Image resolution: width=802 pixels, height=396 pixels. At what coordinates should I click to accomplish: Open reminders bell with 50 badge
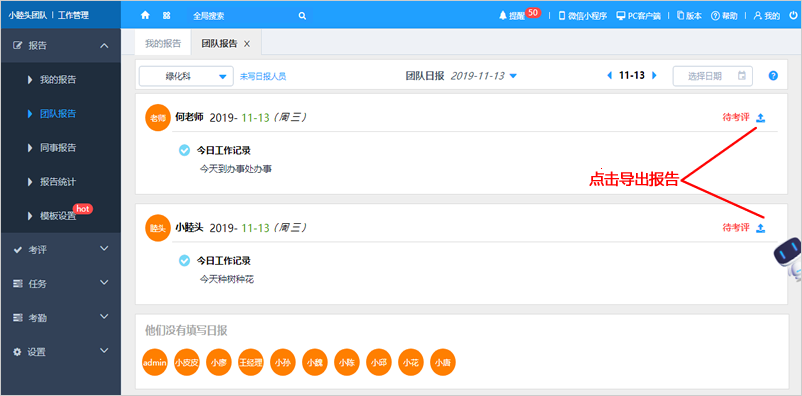[x=519, y=15]
